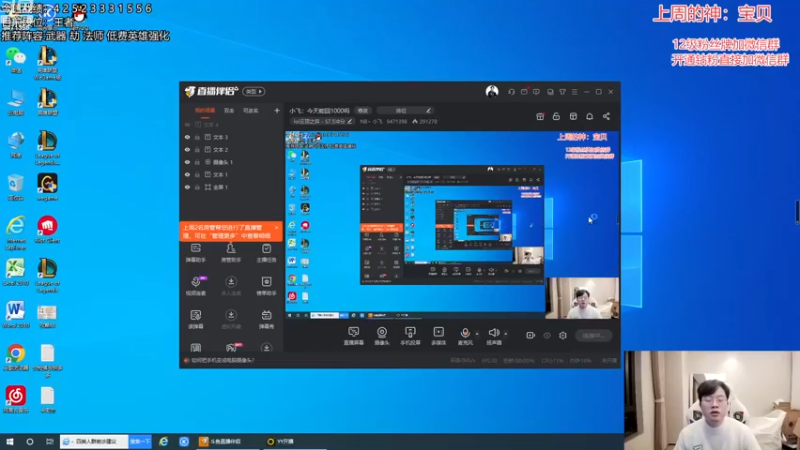
Task: Dismiss the orange room-manager notification
Action: [277, 228]
